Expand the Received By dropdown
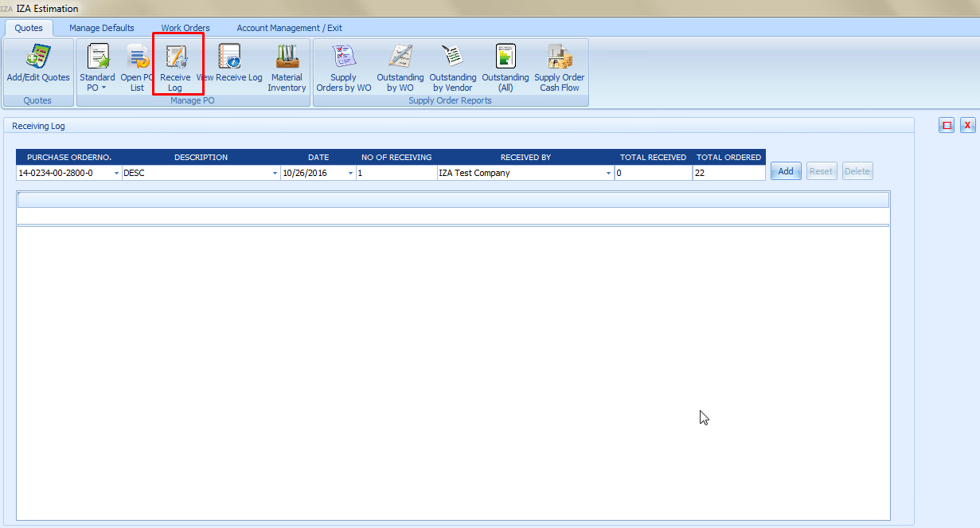The image size is (980, 528). 609,173
